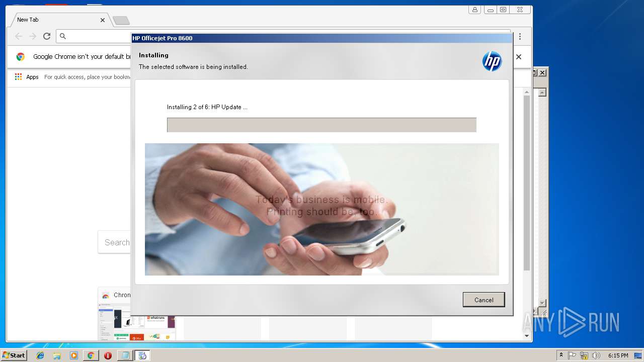Screen dimensions: 644x362
Task: Open the Chrome Web Store thumbnail tile
Action: click(137, 314)
